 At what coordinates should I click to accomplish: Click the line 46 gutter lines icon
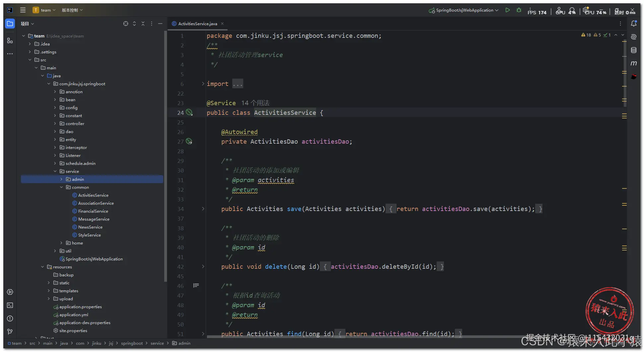(196, 285)
